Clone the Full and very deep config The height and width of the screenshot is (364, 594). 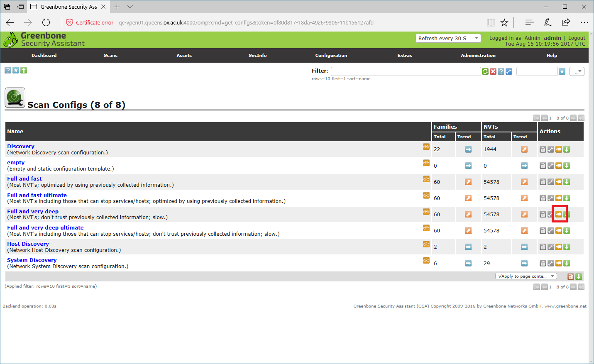pyautogui.click(x=559, y=214)
